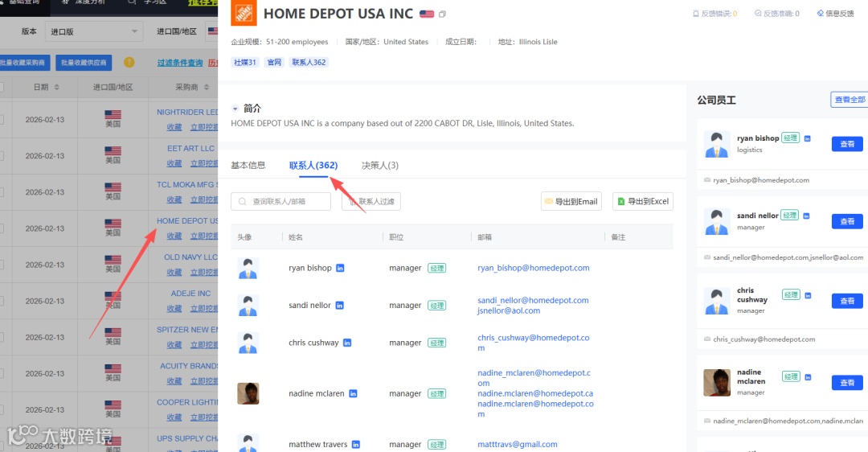Image resolution: width=868 pixels, height=452 pixels.
Task: Open OLD NAVY LLC buyer link
Action: [x=190, y=257]
